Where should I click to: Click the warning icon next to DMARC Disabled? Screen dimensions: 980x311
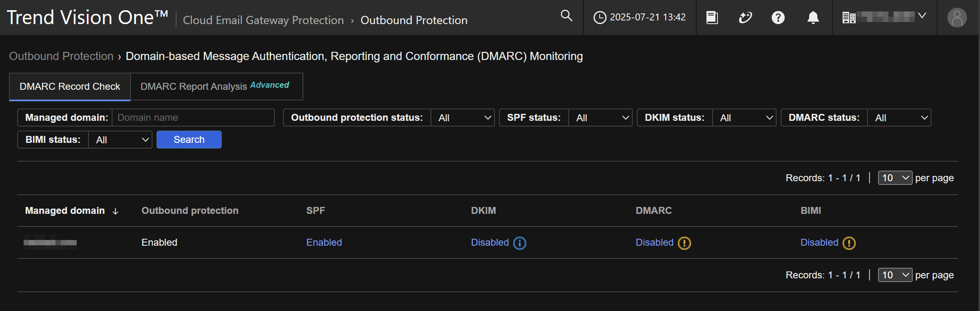pos(684,243)
